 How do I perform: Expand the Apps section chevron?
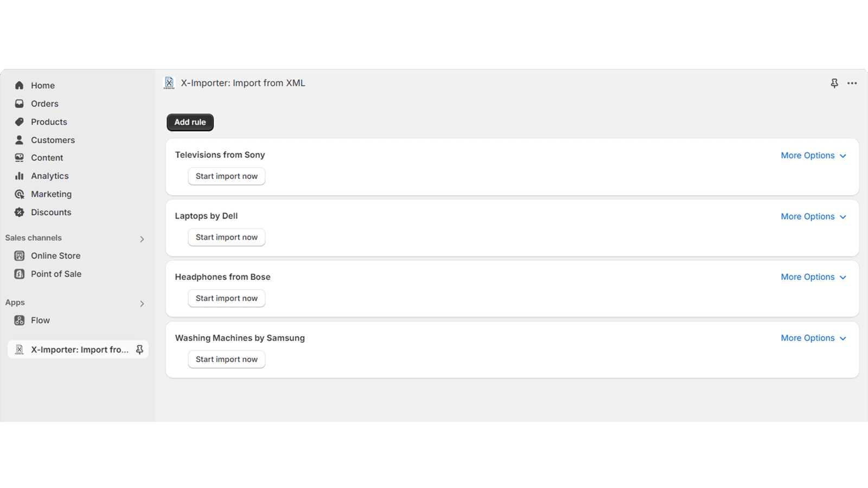coord(142,304)
